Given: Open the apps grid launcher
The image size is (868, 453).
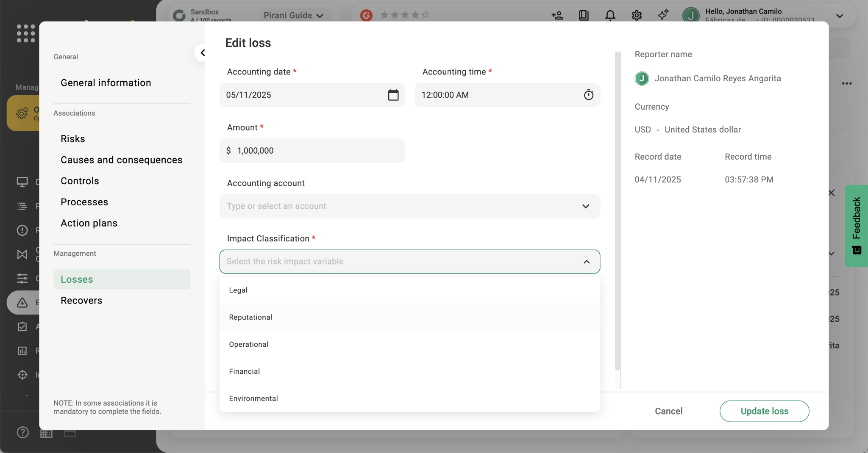Looking at the screenshot, I should click(x=26, y=33).
